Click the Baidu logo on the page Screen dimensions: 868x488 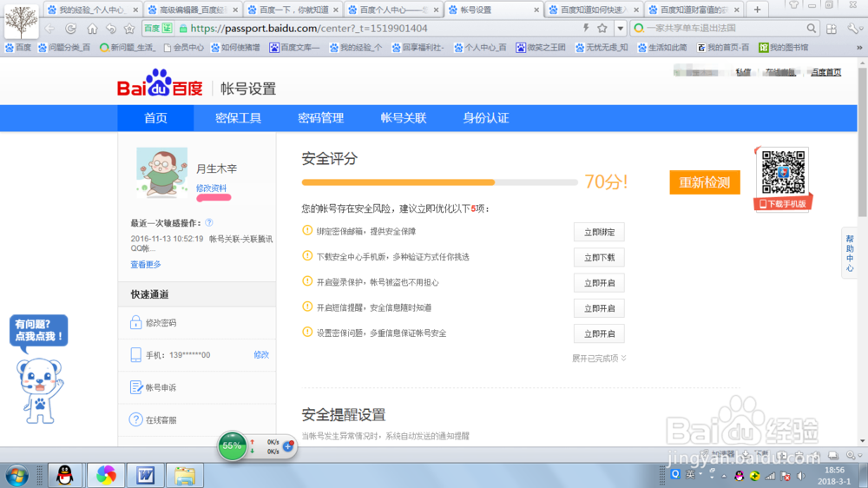click(160, 83)
